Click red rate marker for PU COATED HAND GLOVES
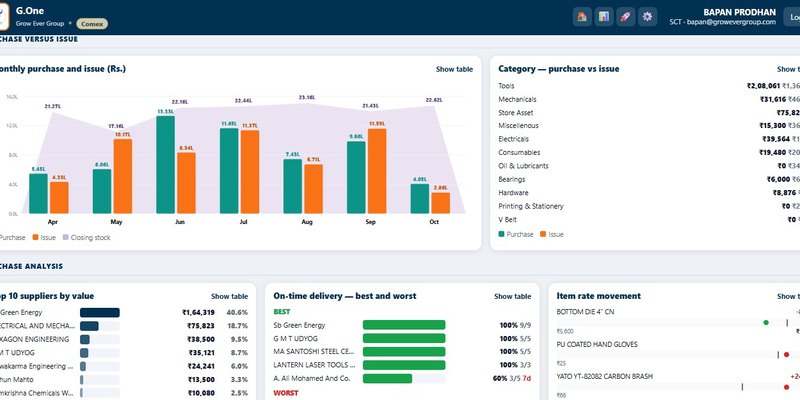The height and width of the screenshot is (400, 800). pos(786,355)
